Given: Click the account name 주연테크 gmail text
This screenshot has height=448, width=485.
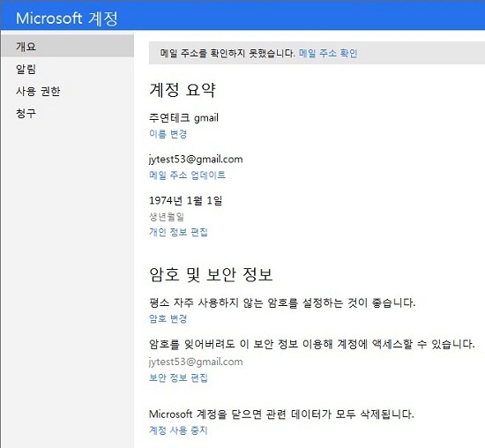Looking at the screenshot, I should tap(183, 117).
